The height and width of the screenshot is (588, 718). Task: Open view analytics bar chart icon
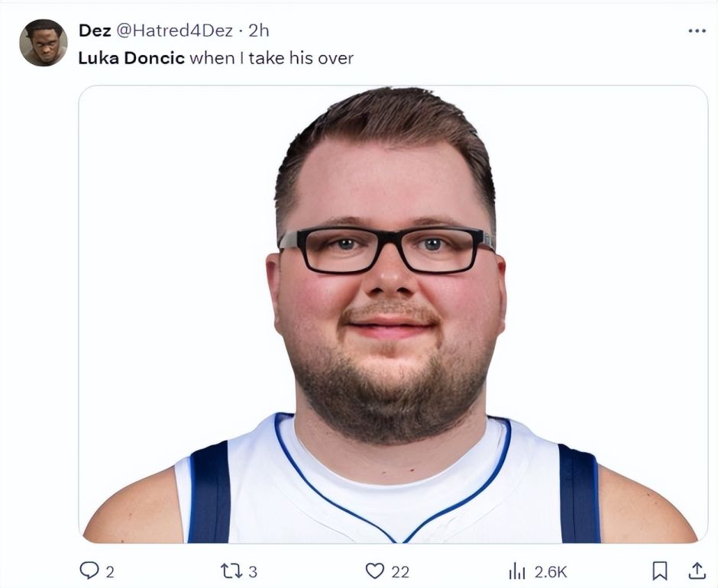[517, 571]
